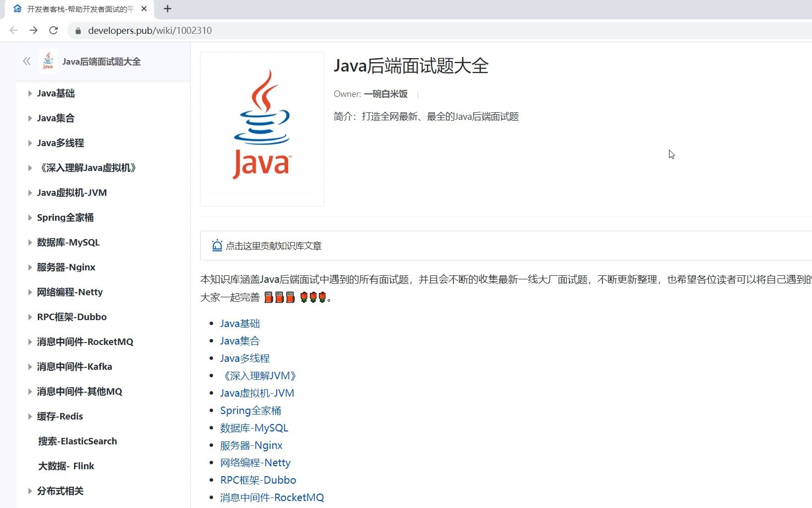
Task: Expand the 消息中间件-其他MQ node arrow
Action: [30, 392]
